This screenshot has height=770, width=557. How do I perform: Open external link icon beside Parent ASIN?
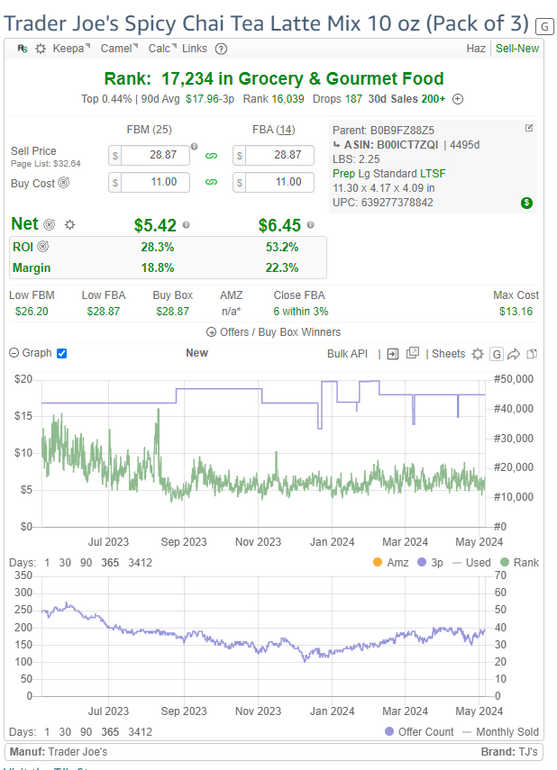[x=529, y=128]
